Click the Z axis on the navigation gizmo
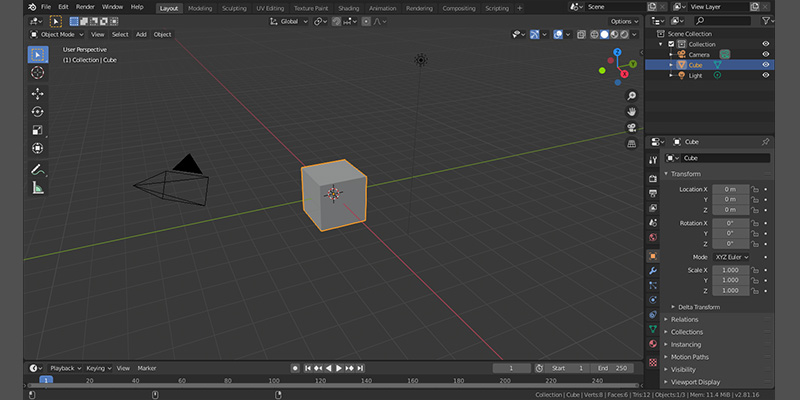Viewport: 800px width, 400px height. [617, 52]
